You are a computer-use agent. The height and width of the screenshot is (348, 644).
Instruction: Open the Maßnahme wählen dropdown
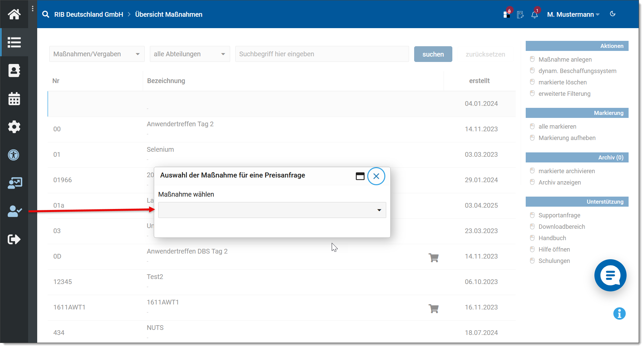point(272,210)
